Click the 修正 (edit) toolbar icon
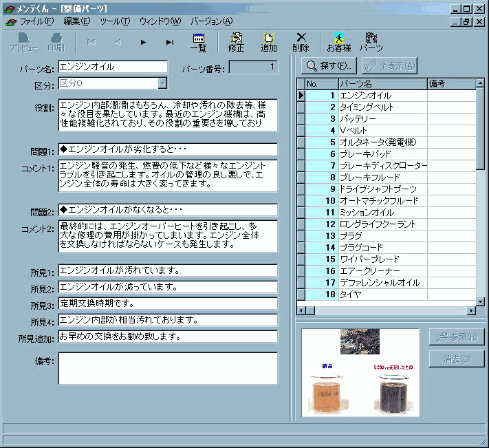 pos(236,42)
